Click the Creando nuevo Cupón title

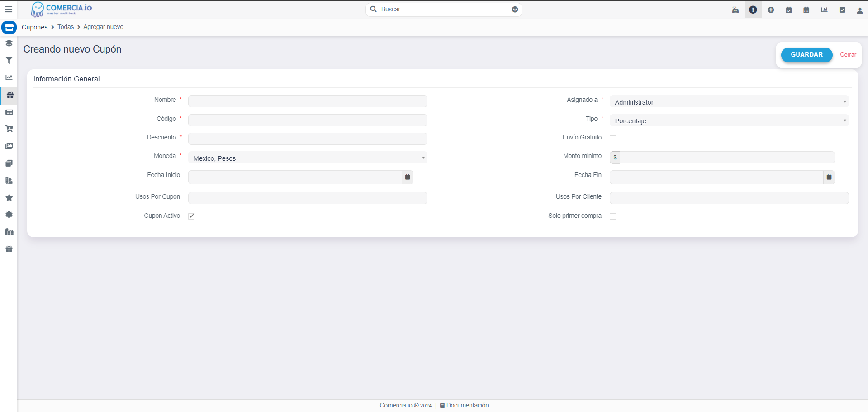(x=72, y=49)
